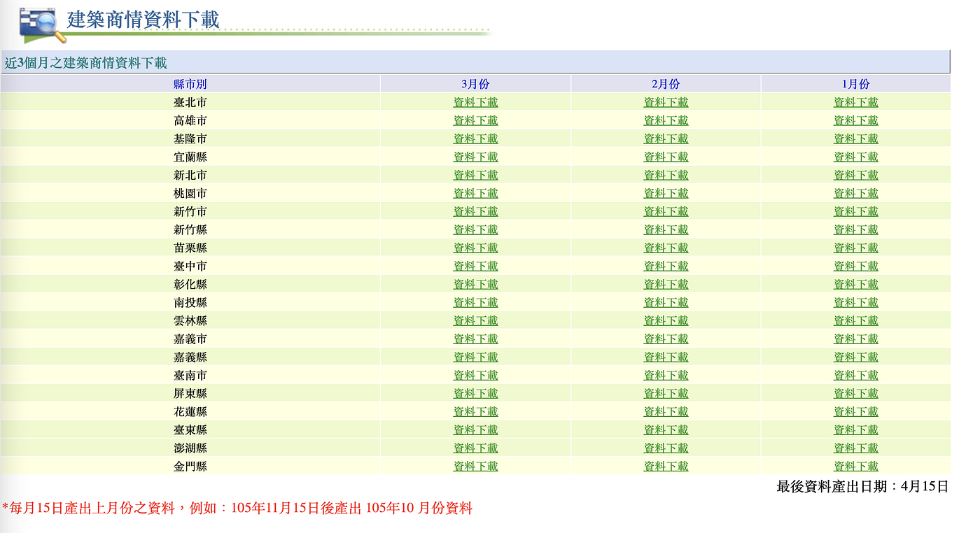This screenshot has width=980, height=533.
Task: Download 高雄市 data for 3月份
Action: click(x=476, y=120)
